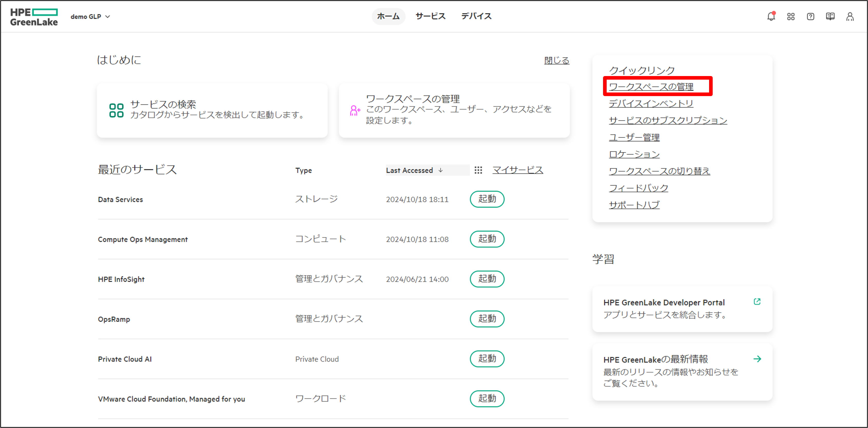
Task: Click the 閉じる link
Action: pos(557,60)
